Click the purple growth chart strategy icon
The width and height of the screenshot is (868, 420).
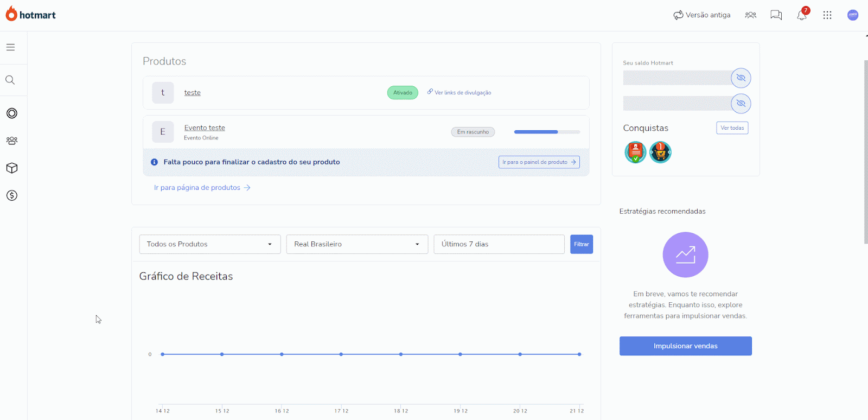point(686,255)
